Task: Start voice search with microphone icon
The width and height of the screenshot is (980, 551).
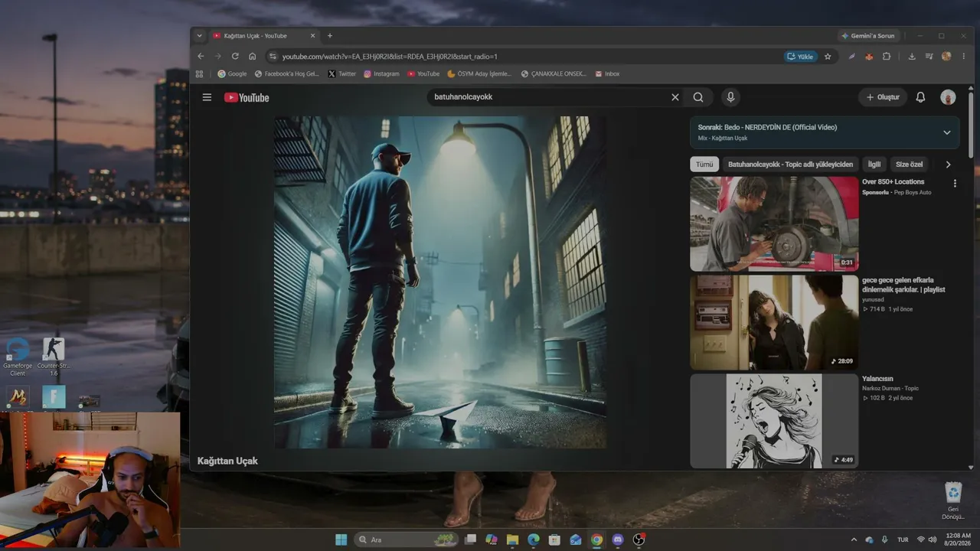Action: (x=730, y=97)
